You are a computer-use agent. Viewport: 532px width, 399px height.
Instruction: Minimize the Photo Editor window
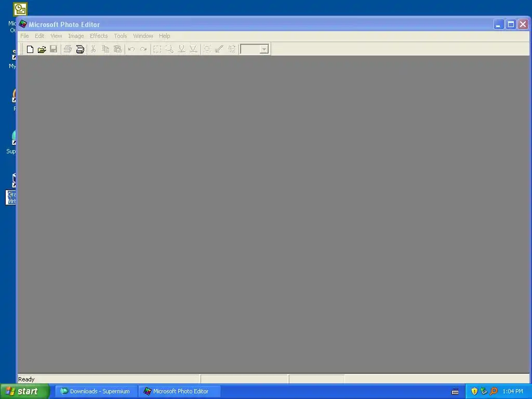498,24
